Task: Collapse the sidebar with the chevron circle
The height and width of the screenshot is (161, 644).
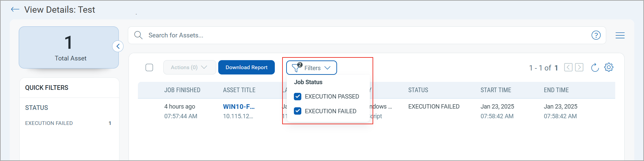Action: [x=118, y=46]
